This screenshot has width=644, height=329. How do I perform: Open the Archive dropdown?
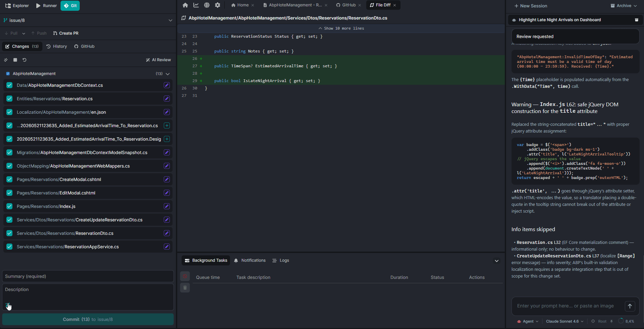[x=623, y=6]
